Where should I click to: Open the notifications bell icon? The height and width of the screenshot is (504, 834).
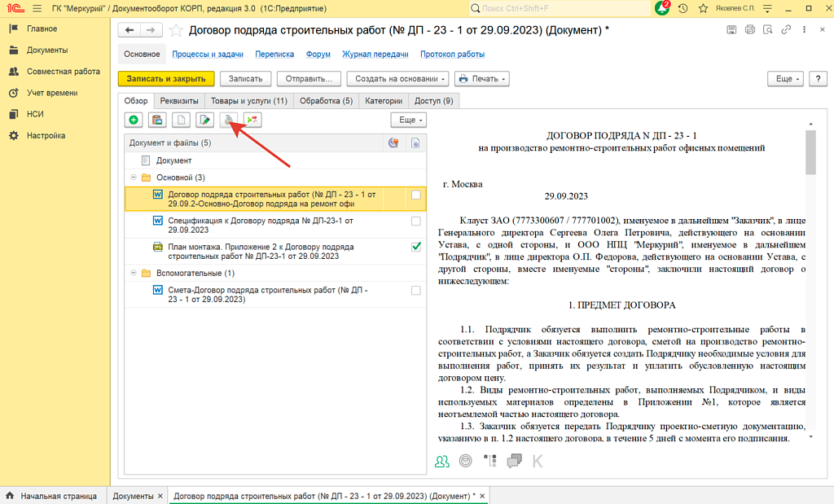coord(663,8)
